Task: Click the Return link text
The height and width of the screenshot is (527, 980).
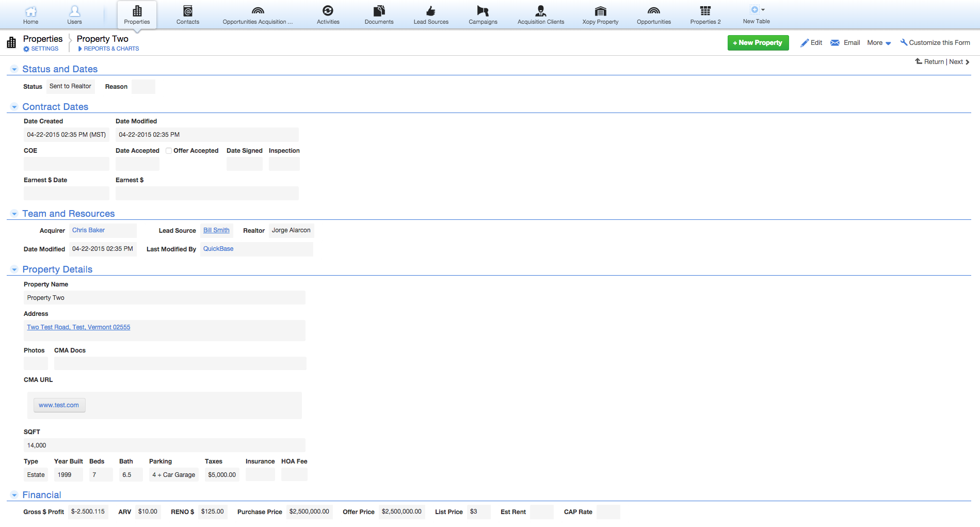Action: coord(934,62)
